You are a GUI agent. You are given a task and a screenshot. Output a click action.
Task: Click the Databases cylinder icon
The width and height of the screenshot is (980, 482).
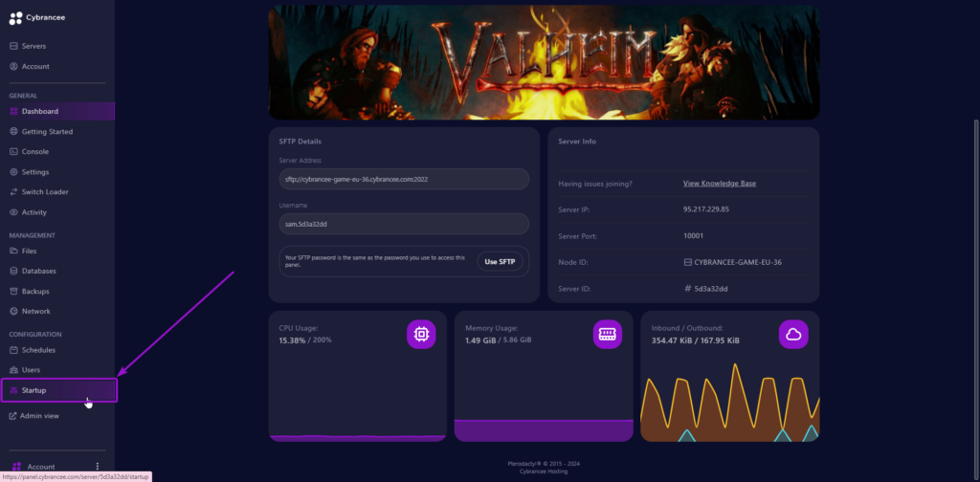tap(14, 271)
